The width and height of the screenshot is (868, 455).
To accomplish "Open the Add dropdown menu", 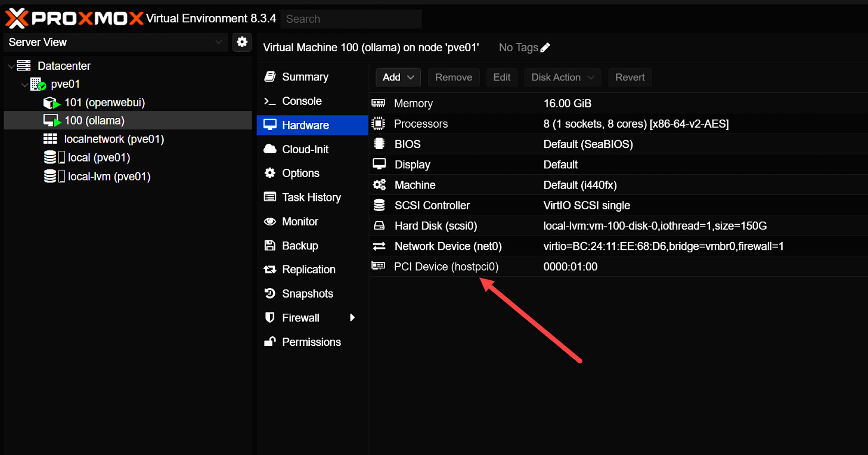I will coord(398,77).
